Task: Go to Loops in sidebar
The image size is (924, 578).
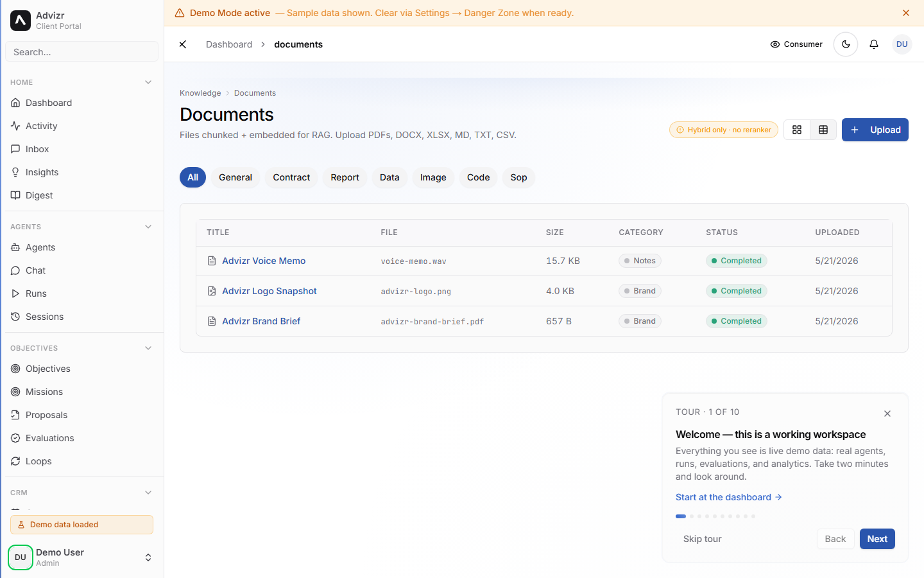Action: click(81, 461)
